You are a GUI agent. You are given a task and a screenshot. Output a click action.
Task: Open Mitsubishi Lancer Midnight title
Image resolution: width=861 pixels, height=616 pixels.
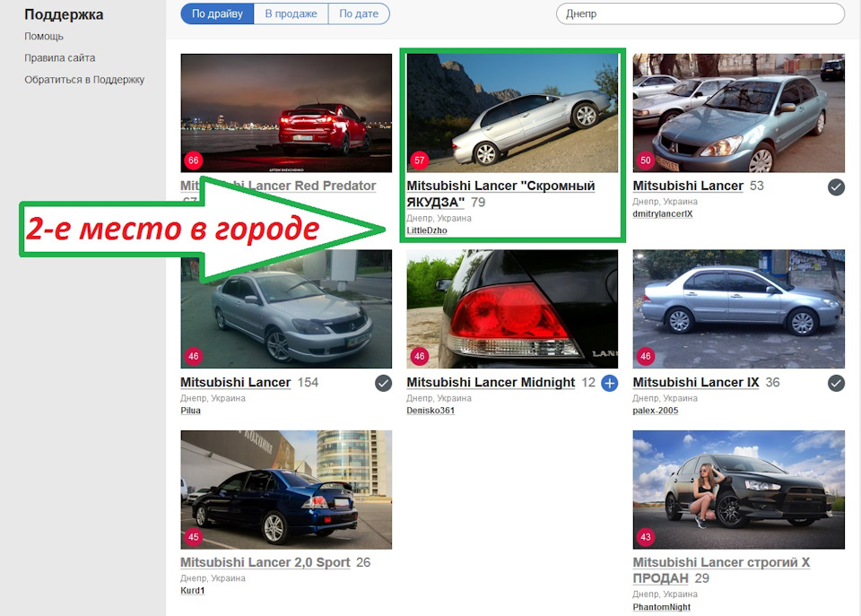point(491,382)
